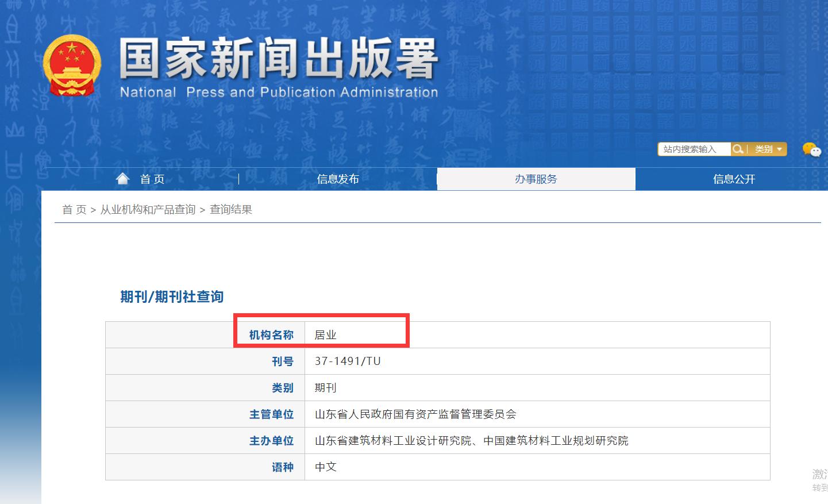This screenshot has height=504, width=828.
Task: Click the 语种 row showing 中文
Action: [326, 467]
